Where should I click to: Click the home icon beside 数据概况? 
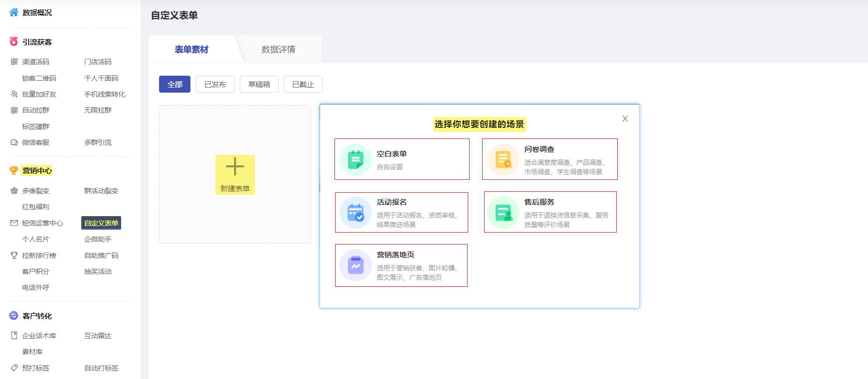tap(13, 12)
